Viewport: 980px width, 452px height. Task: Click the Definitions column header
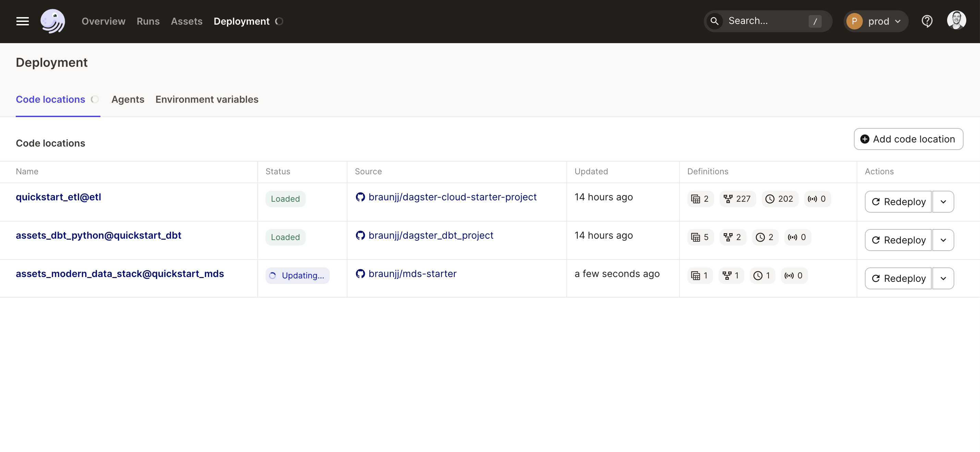(x=708, y=172)
